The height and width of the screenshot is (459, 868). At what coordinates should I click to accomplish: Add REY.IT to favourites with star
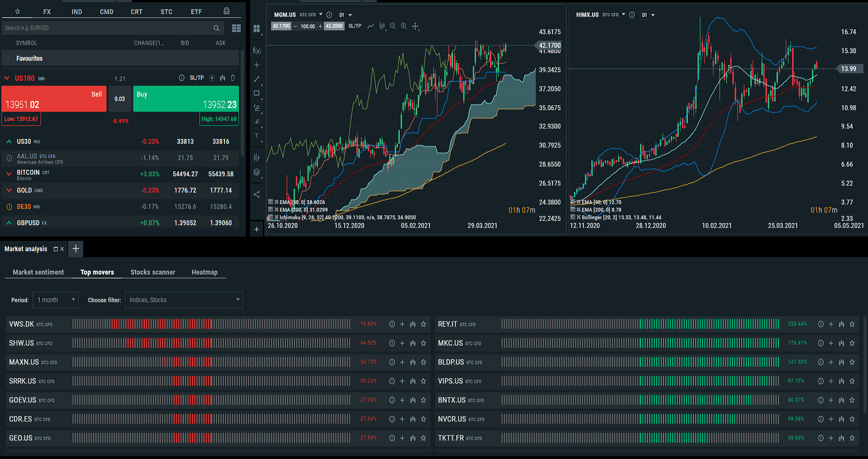pos(852,324)
